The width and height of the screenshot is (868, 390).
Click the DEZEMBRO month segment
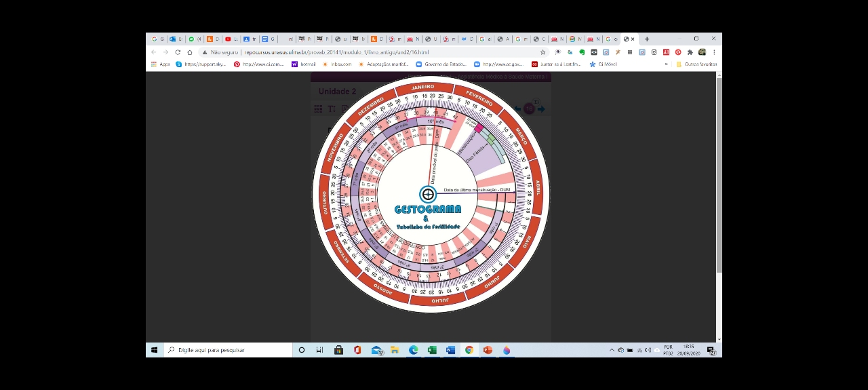[x=370, y=106]
